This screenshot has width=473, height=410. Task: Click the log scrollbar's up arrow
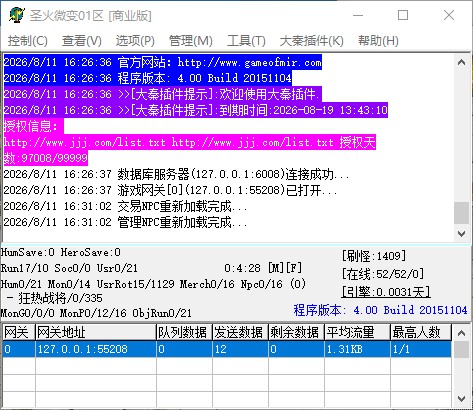[462, 62]
